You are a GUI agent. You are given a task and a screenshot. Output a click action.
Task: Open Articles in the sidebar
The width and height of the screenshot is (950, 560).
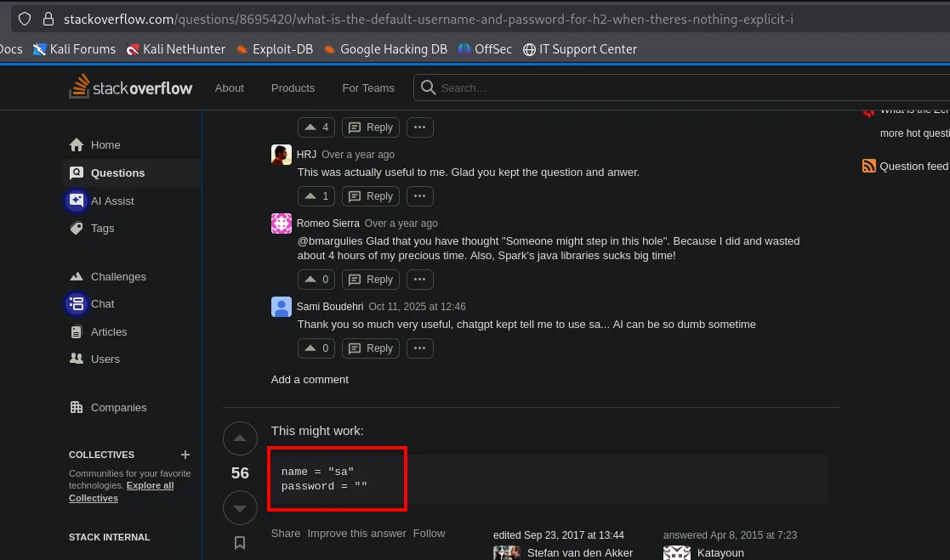click(x=132, y=331)
